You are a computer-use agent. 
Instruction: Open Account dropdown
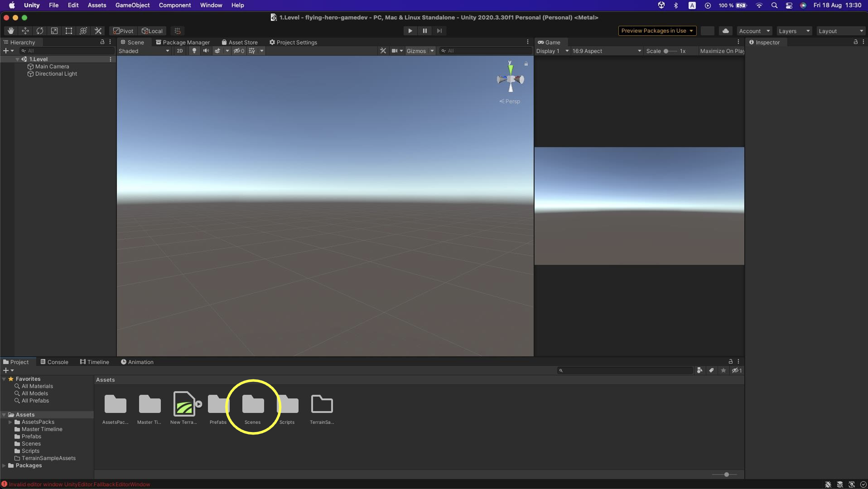(754, 31)
